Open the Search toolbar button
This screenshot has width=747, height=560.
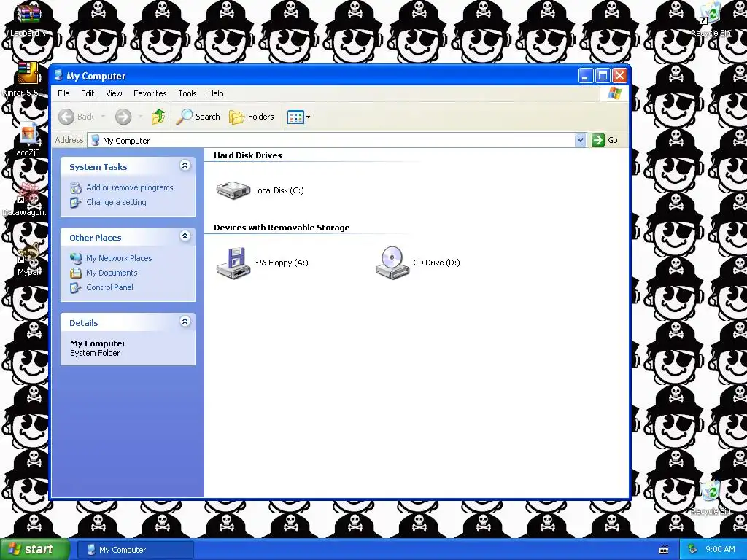pos(198,117)
